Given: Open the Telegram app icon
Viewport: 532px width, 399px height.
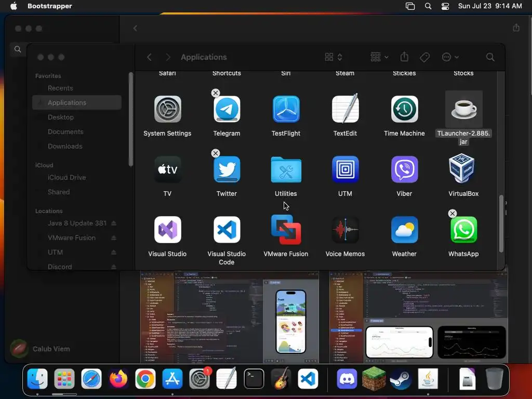Looking at the screenshot, I should (x=227, y=109).
